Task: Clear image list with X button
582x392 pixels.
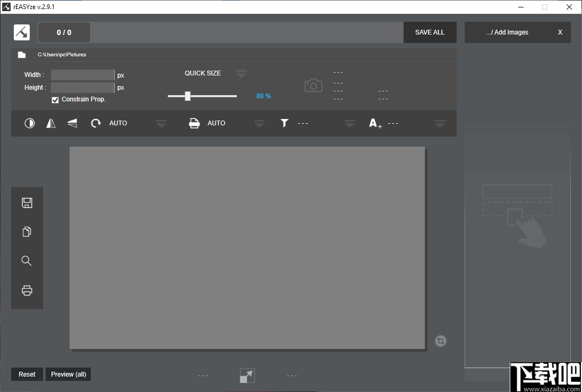Action: pyautogui.click(x=560, y=32)
